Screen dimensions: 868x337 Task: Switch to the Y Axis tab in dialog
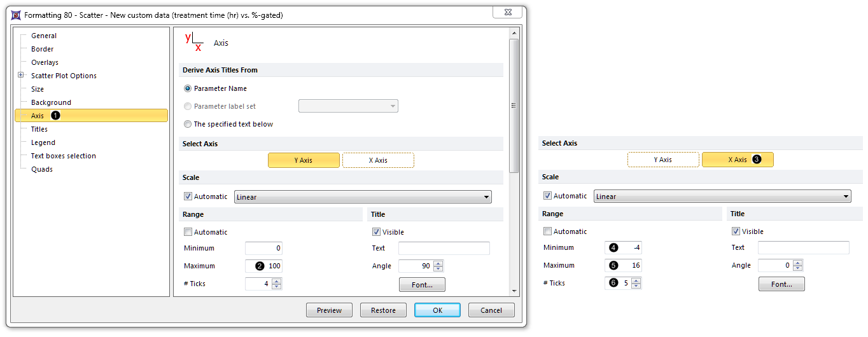tap(304, 160)
